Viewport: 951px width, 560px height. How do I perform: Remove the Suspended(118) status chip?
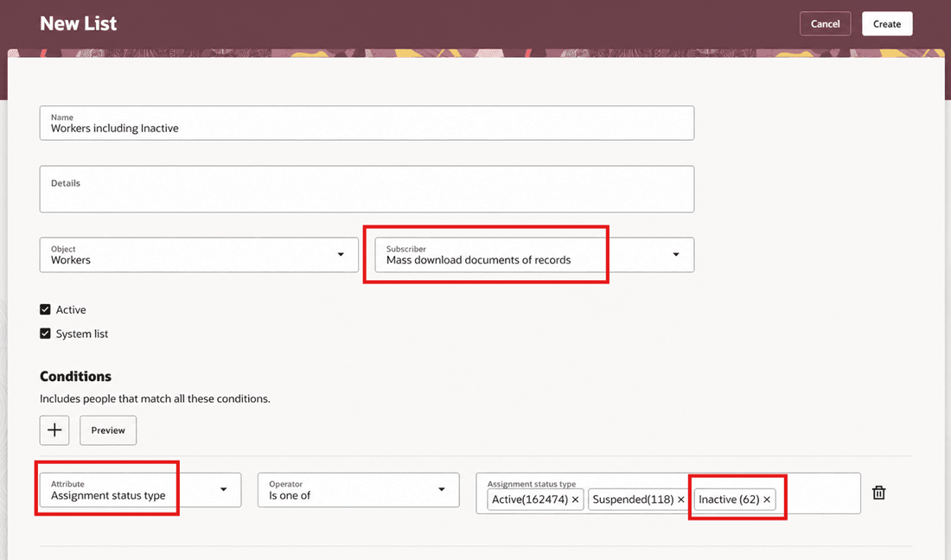[680, 500]
